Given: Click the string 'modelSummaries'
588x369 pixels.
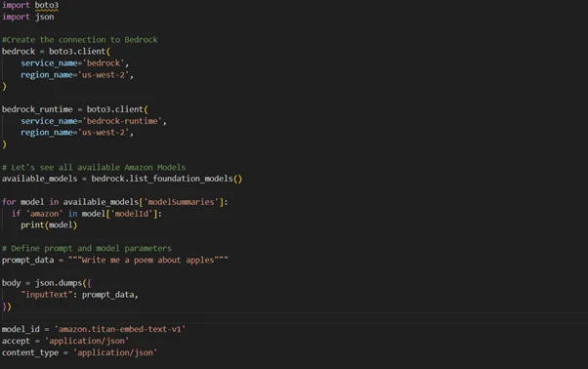Looking at the screenshot, I should [x=181, y=202].
